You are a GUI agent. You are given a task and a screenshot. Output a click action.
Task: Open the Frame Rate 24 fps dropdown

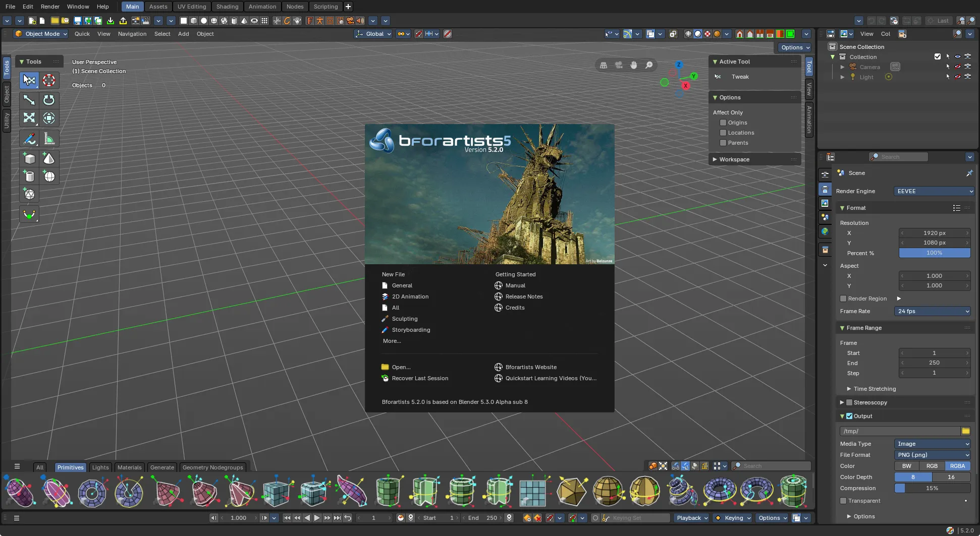pyautogui.click(x=933, y=311)
